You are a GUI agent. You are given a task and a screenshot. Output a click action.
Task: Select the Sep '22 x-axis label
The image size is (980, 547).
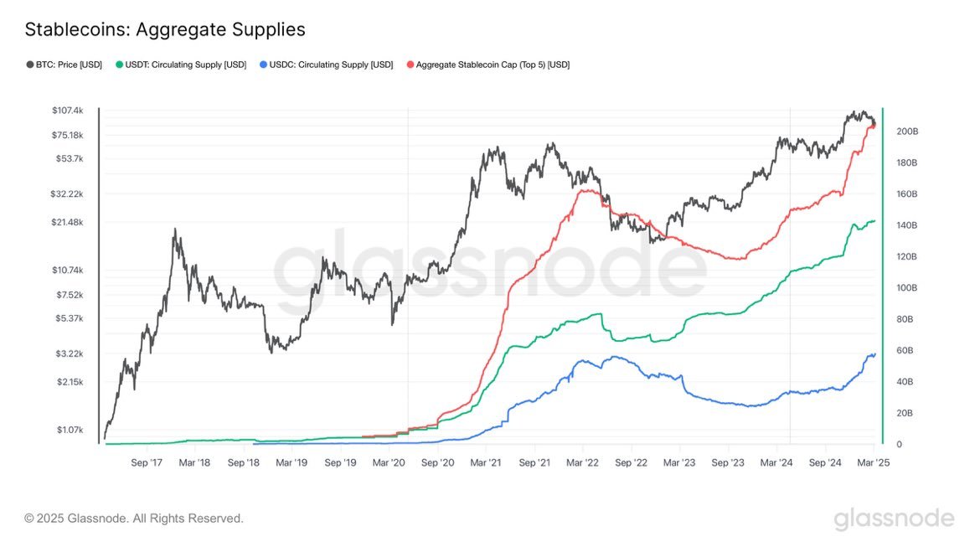[x=631, y=462]
